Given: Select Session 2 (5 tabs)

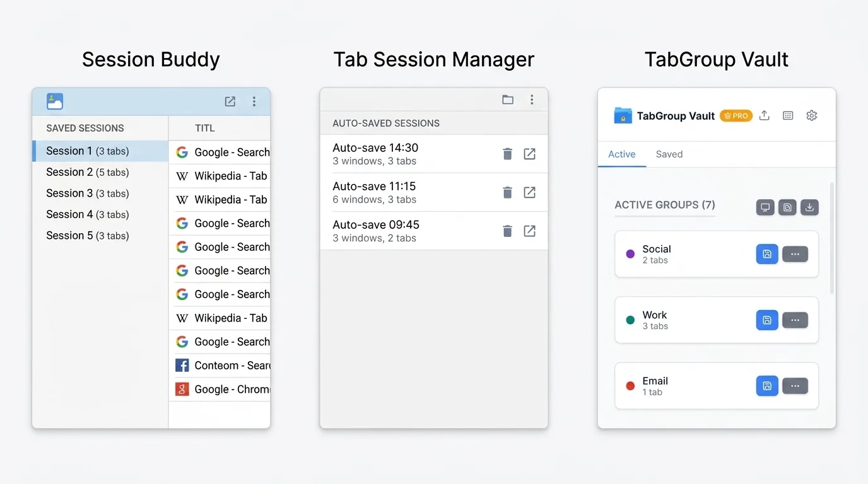Looking at the screenshot, I should click(100, 172).
